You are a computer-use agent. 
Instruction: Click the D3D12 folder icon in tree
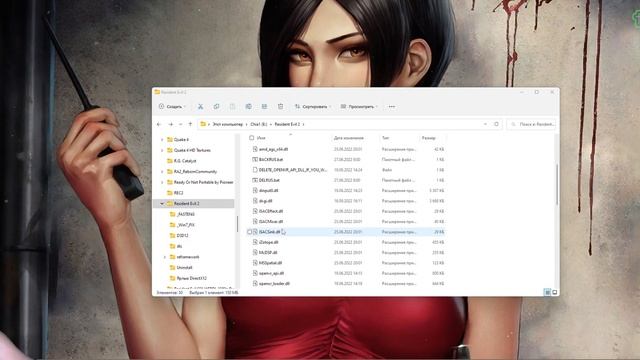172,236
